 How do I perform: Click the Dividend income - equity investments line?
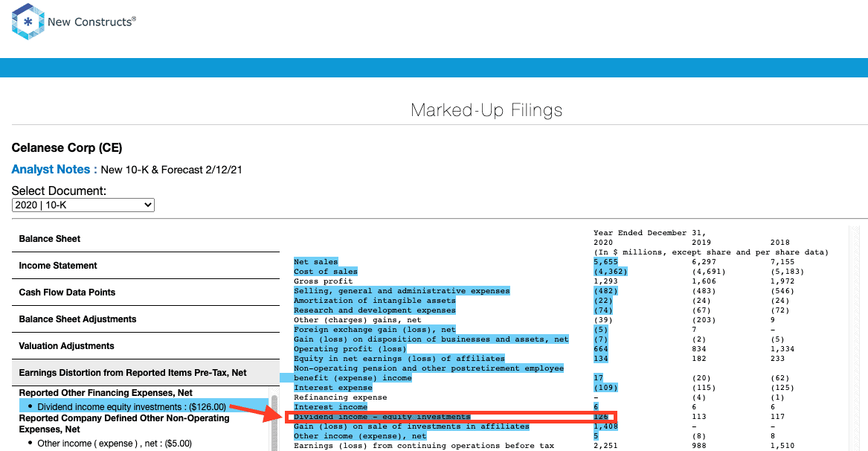pyautogui.click(x=382, y=417)
